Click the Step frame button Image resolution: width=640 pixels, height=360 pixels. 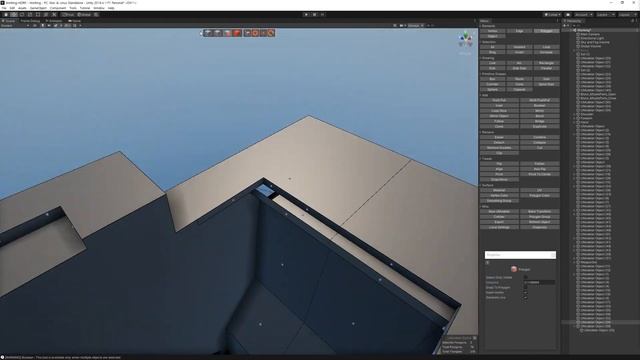point(322,15)
